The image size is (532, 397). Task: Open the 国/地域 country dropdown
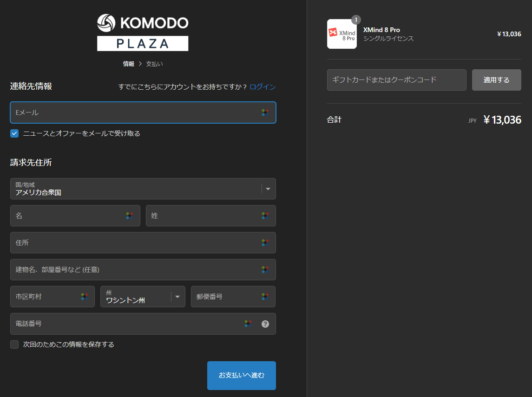tap(143, 189)
